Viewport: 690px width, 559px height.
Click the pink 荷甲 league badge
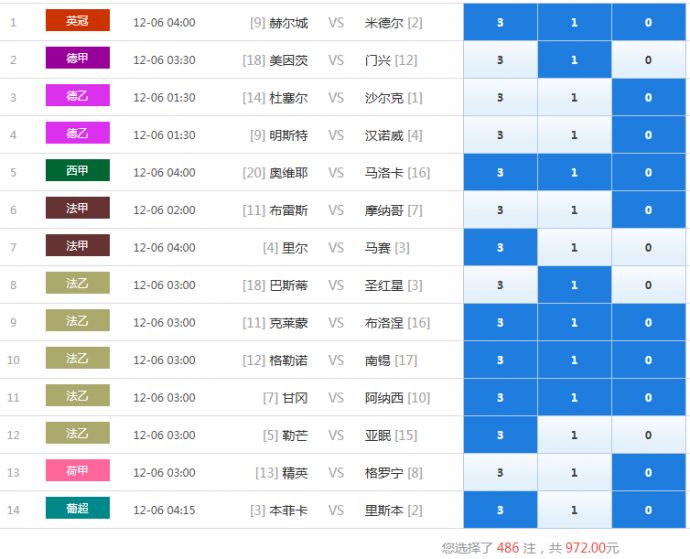pyautogui.click(x=77, y=471)
